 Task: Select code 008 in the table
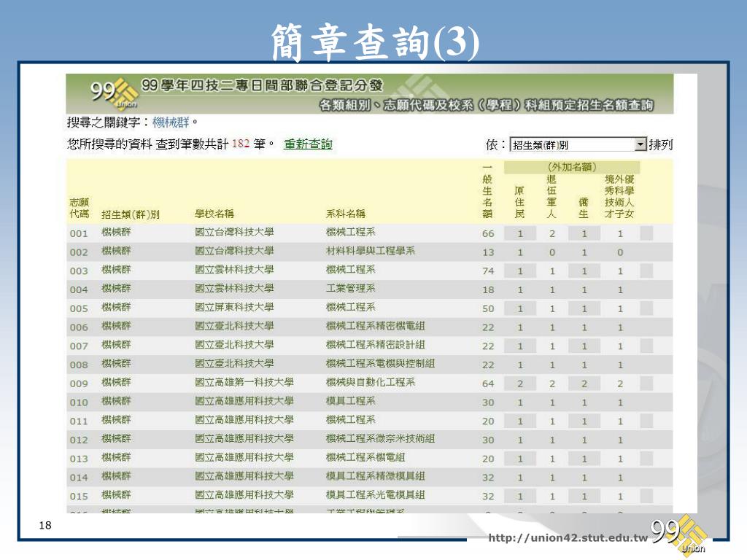click(x=79, y=365)
